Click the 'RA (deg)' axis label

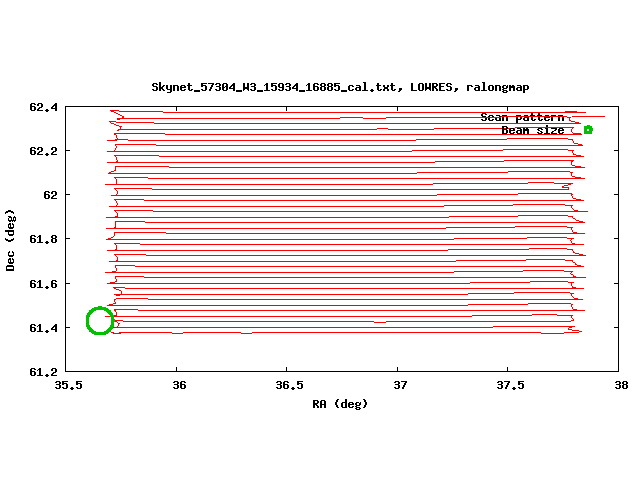click(x=340, y=404)
